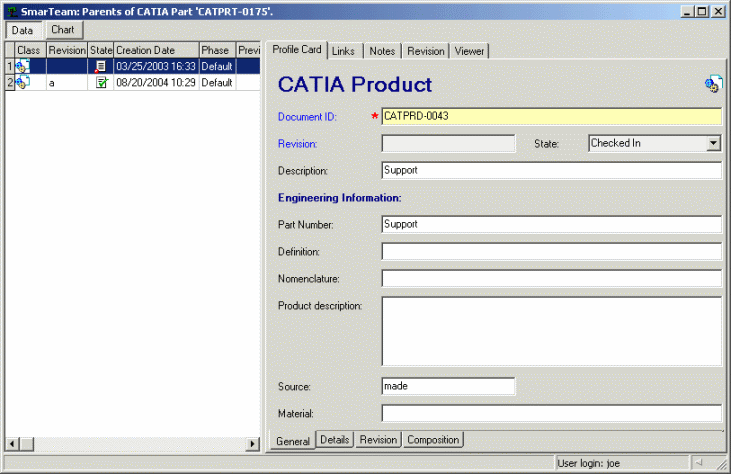The width and height of the screenshot is (731, 474).
Task: Click Document ID field CATPRD-0043
Action: pos(552,116)
